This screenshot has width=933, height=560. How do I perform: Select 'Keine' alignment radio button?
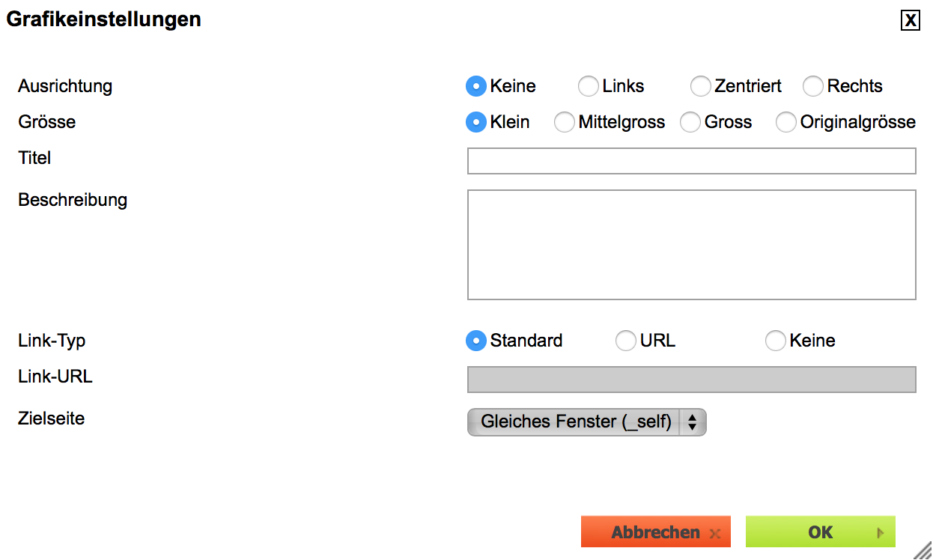pyautogui.click(x=476, y=86)
